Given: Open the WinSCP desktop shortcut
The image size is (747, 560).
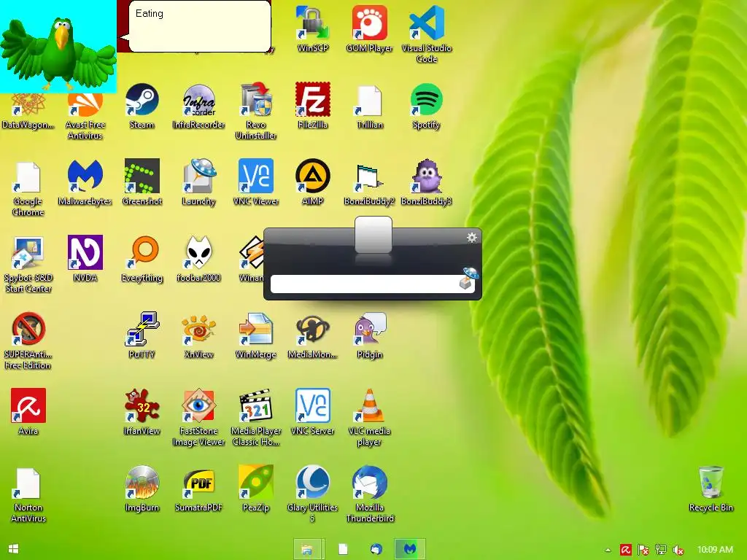Looking at the screenshot, I should (x=312, y=28).
